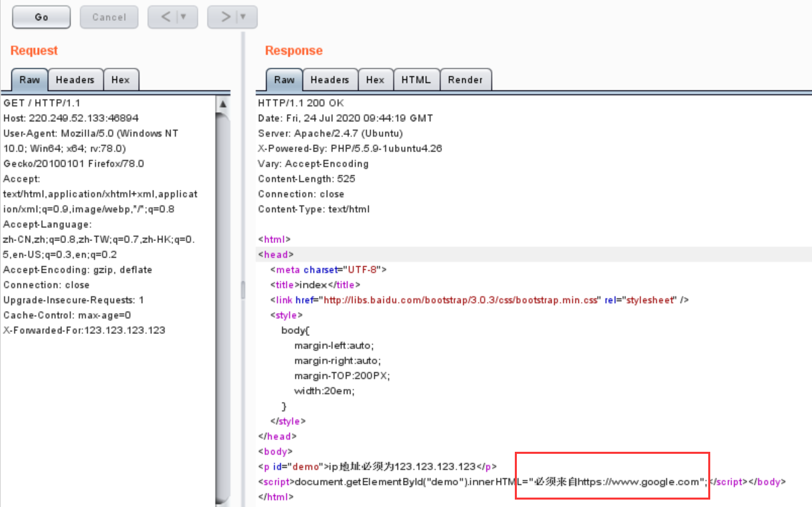
Task: Select the X-Forwarded-For header line in the request
Action: (83, 330)
